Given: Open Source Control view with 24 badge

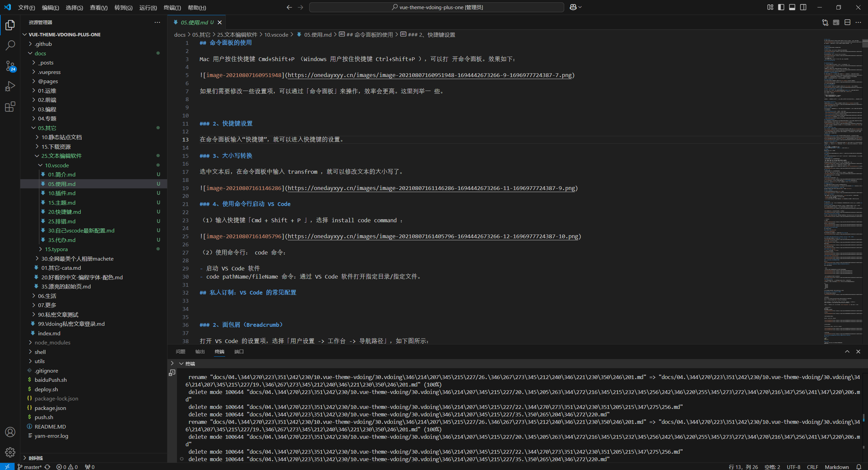Looking at the screenshot, I should tap(10, 66).
